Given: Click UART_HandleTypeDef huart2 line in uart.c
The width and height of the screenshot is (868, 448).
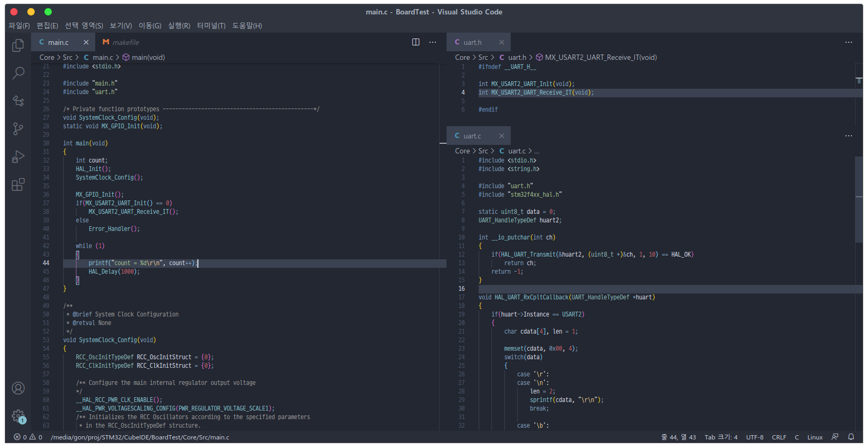Looking at the screenshot, I should [520, 220].
